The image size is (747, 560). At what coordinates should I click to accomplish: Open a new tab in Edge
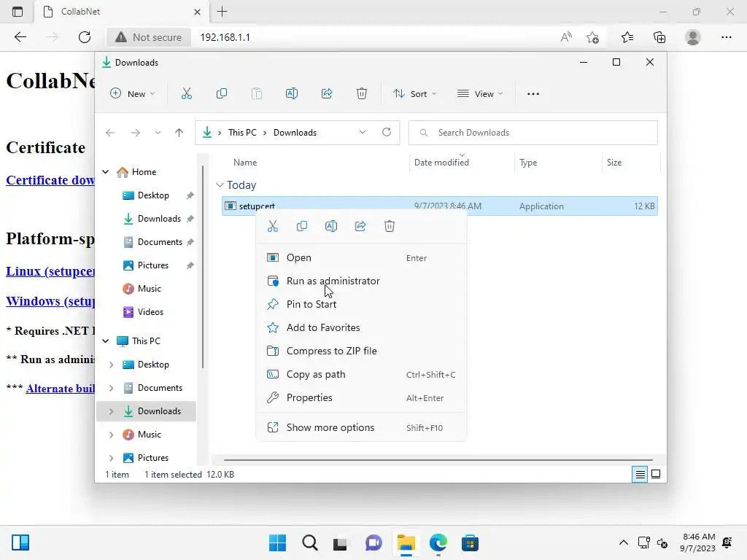point(222,12)
